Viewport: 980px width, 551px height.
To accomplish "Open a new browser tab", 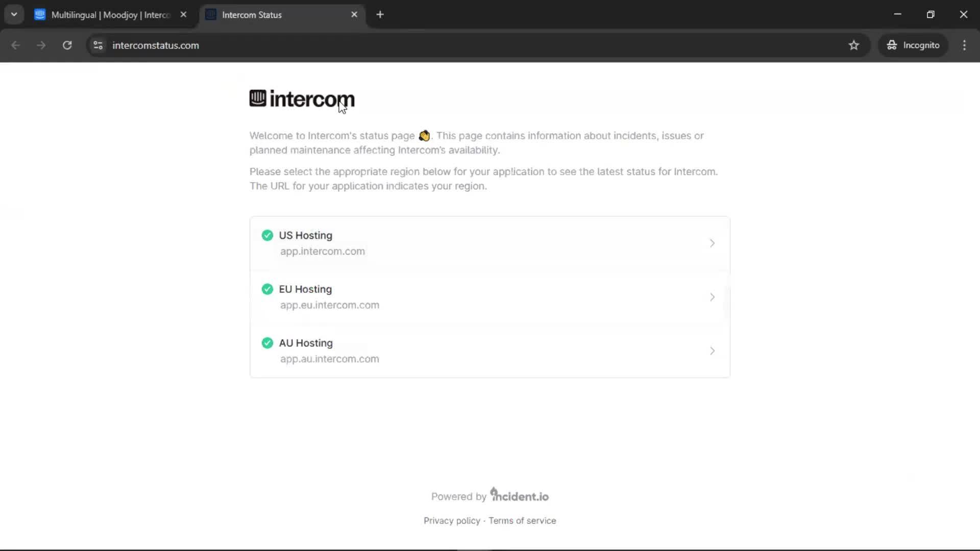I will pos(380,15).
